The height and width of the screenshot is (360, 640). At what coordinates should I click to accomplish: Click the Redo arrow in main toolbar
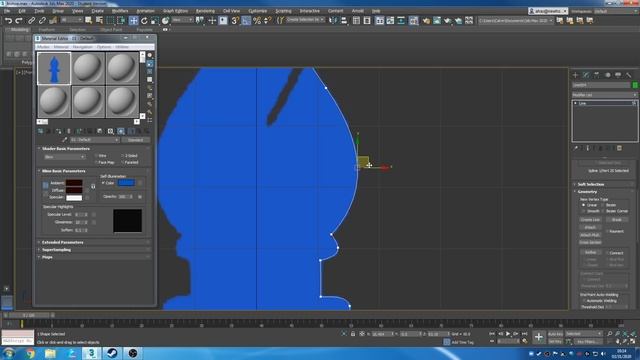[x=19, y=20]
